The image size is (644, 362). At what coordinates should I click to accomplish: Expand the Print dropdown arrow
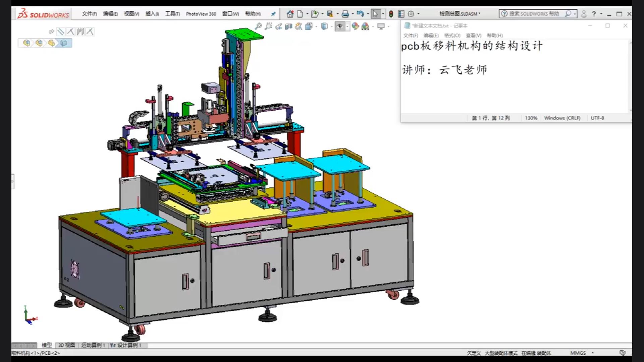click(353, 14)
